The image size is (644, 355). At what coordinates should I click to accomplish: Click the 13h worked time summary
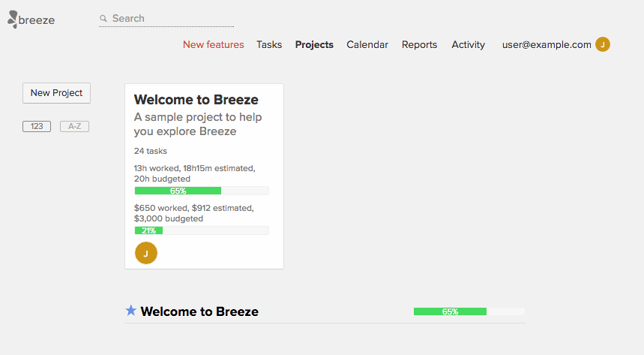click(195, 173)
